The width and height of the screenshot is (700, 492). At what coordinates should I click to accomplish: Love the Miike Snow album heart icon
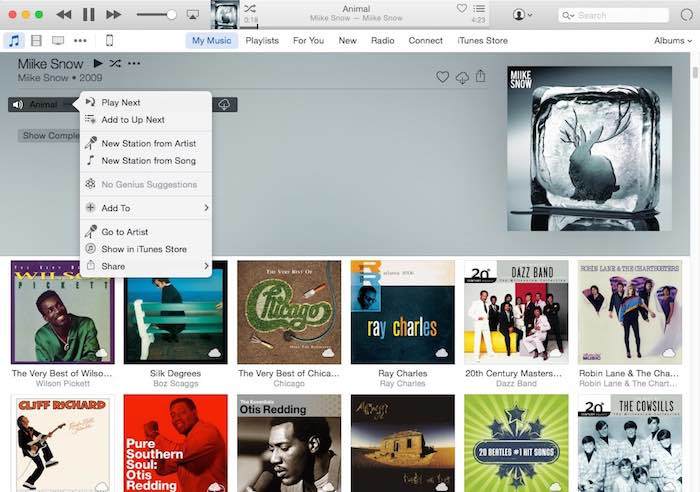click(x=442, y=77)
